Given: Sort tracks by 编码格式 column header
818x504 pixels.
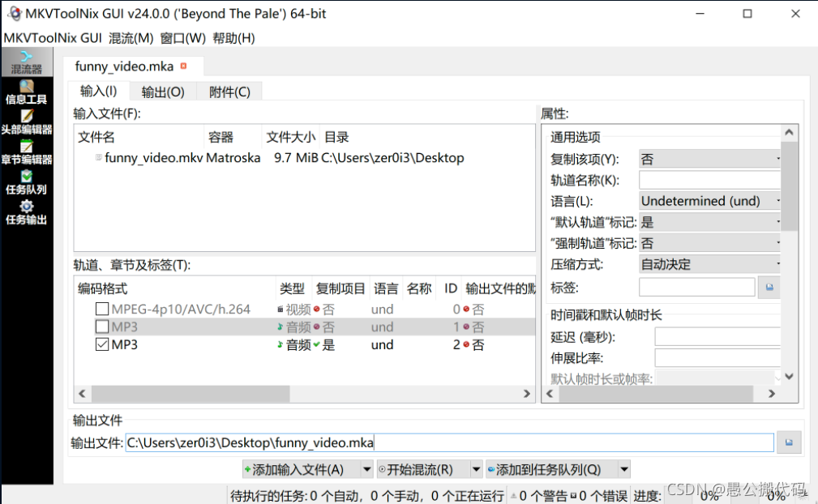Looking at the screenshot, I should click(175, 288).
